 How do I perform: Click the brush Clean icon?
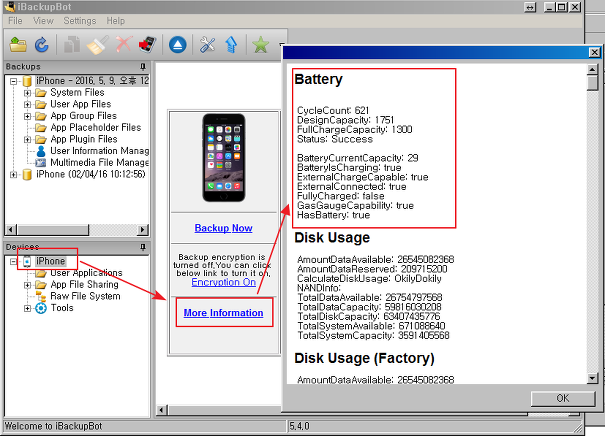coord(97,45)
